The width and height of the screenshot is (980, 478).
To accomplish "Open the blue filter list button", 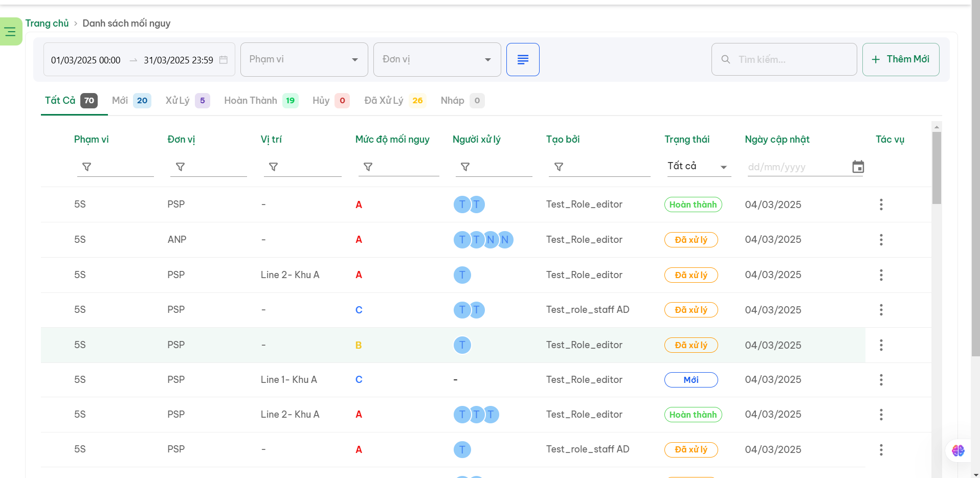I will tap(523, 60).
